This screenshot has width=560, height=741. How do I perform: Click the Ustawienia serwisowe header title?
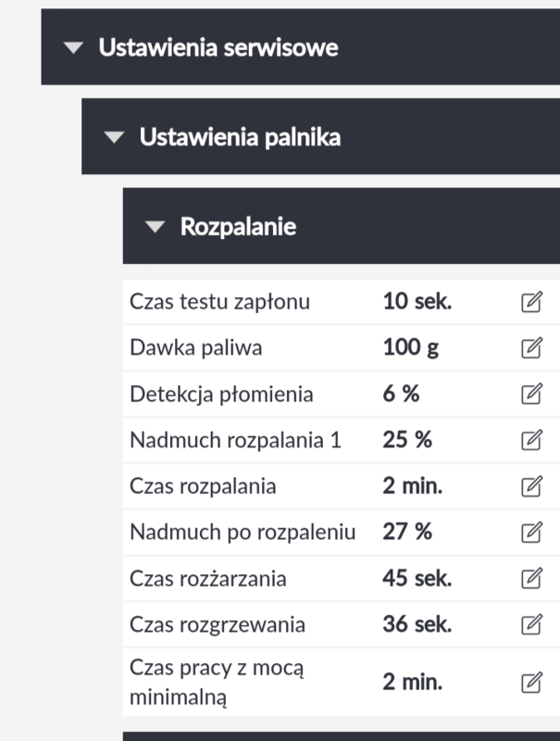218,47
